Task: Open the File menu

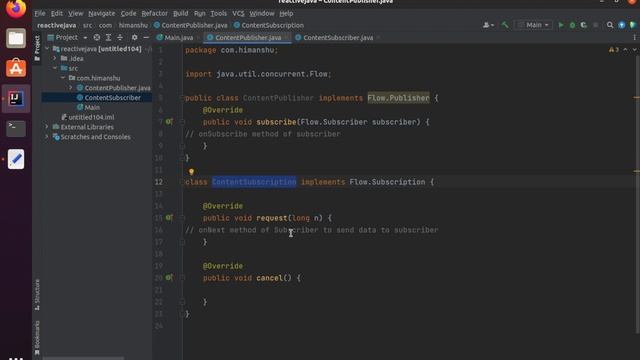Action: click(x=40, y=13)
